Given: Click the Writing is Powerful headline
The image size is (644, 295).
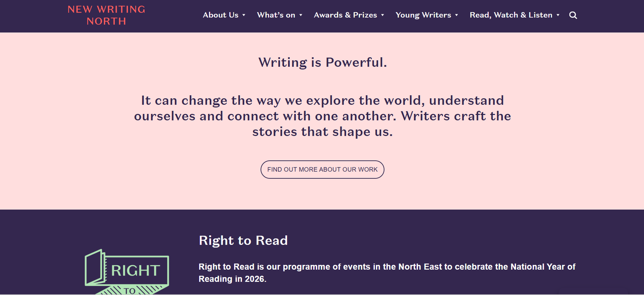Looking at the screenshot, I should tap(322, 62).
